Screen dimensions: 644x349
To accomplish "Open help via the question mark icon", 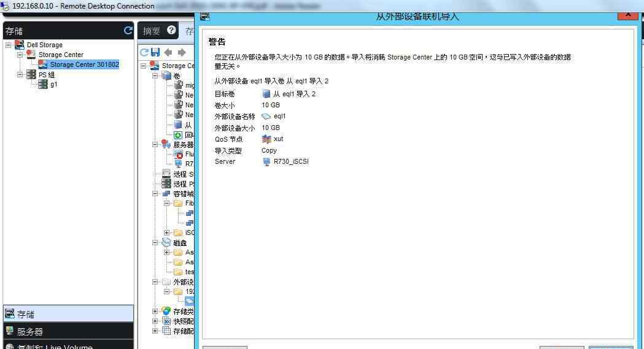I will pos(171,30).
